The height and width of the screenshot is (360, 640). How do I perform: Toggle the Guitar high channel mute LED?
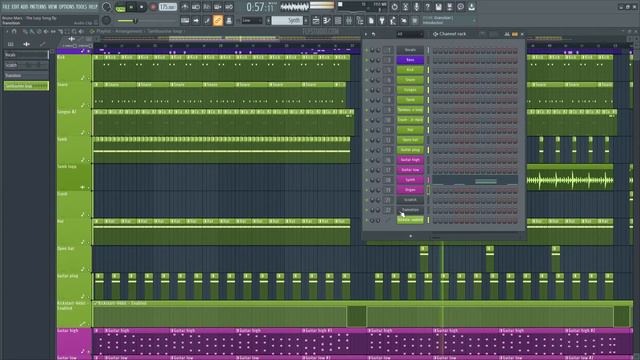click(x=367, y=160)
